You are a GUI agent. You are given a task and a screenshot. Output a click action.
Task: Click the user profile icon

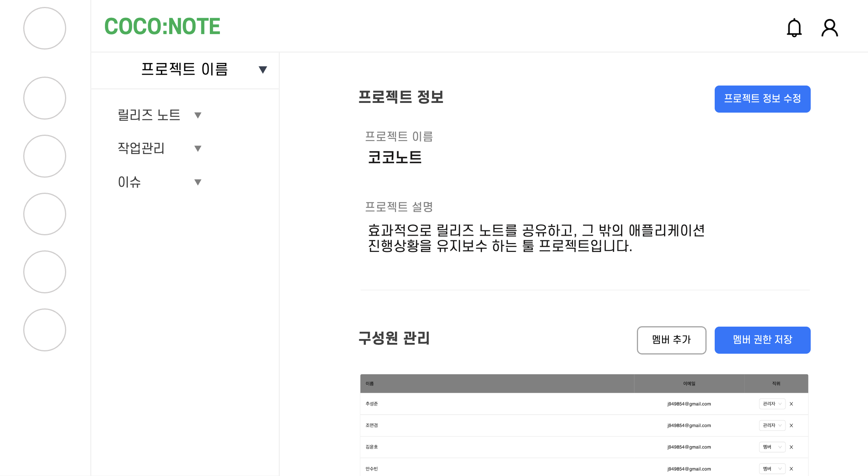coord(829,27)
